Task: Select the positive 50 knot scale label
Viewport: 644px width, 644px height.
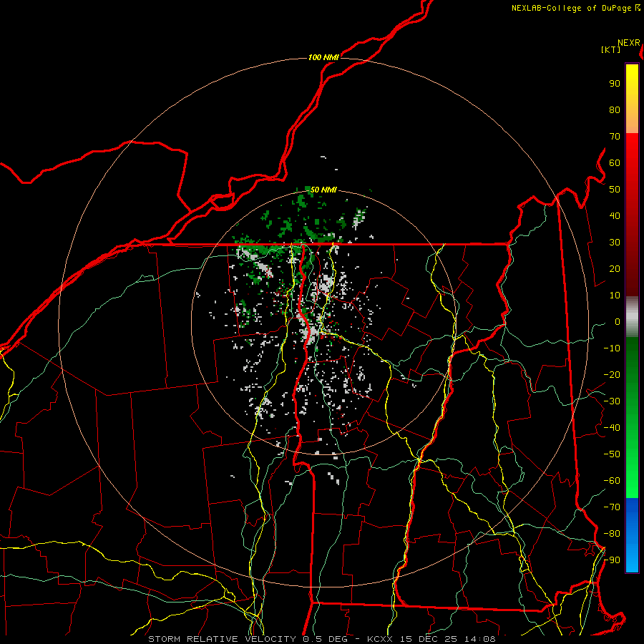Action: [x=615, y=190]
